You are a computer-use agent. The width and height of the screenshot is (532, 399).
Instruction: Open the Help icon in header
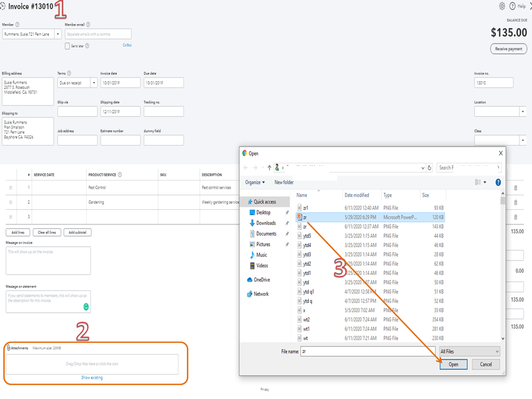(512, 6)
